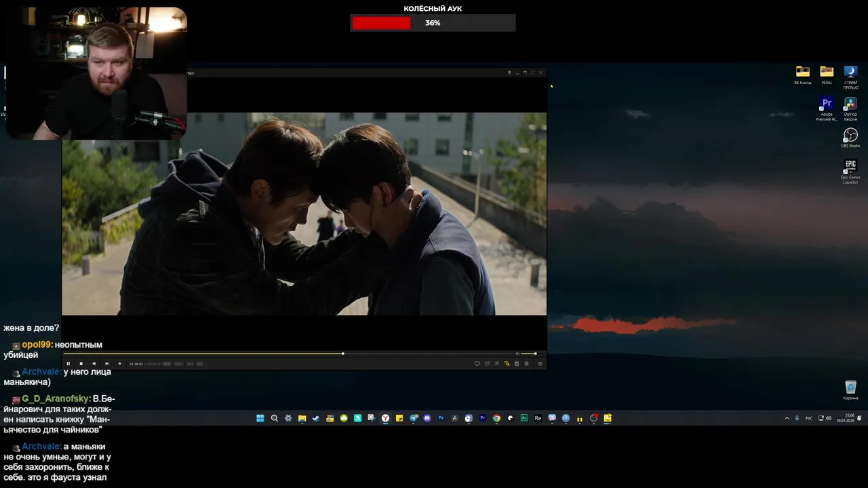Pause the video in the media player
This screenshot has height=488, width=868.
point(68,364)
